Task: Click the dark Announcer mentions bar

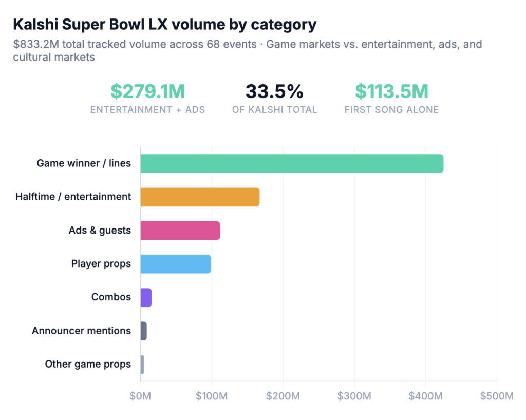Action: coord(143,331)
